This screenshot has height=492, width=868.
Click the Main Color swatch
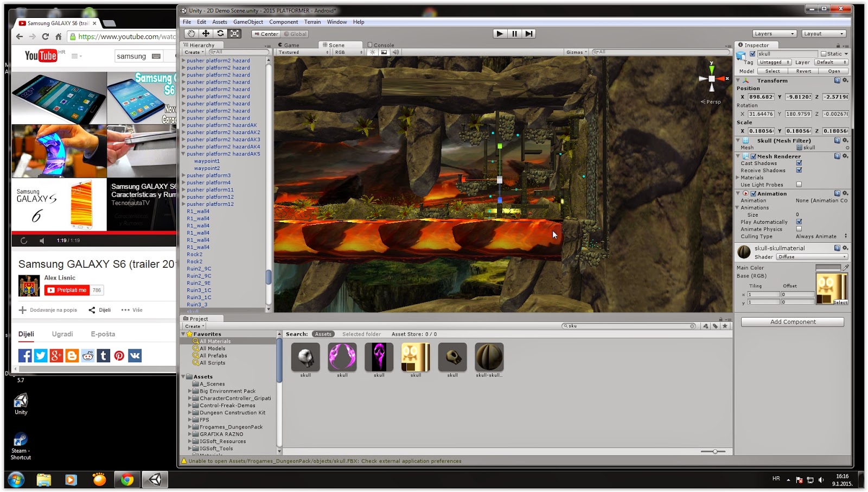pos(828,267)
